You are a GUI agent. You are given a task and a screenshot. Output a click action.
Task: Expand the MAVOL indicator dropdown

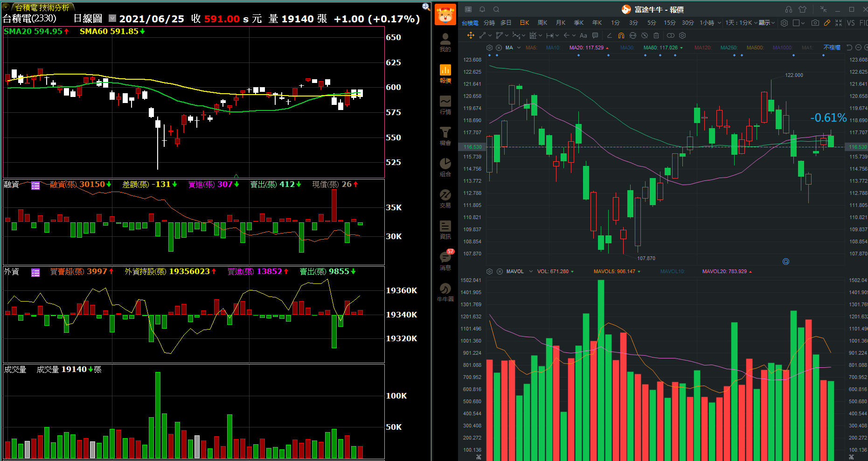(x=531, y=271)
